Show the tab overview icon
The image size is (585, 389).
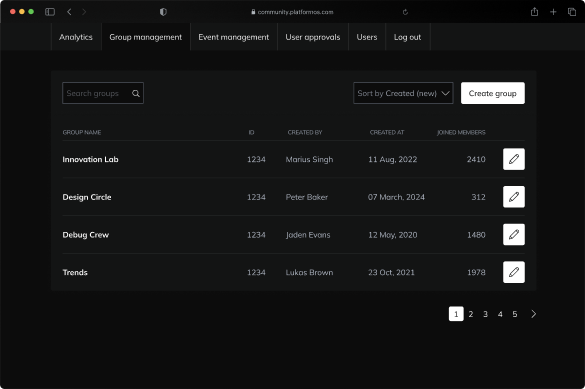tap(572, 12)
